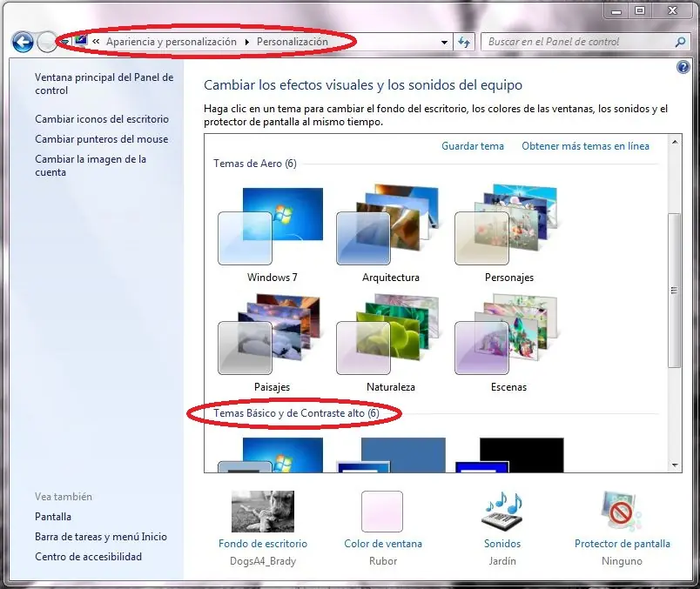Select the Personajes theme

point(508,234)
